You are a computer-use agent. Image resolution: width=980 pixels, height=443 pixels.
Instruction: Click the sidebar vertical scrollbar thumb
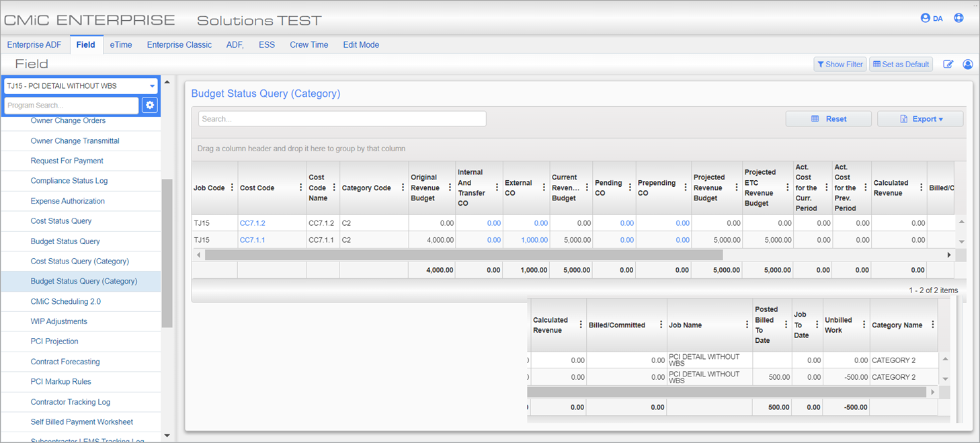(167, 253)
